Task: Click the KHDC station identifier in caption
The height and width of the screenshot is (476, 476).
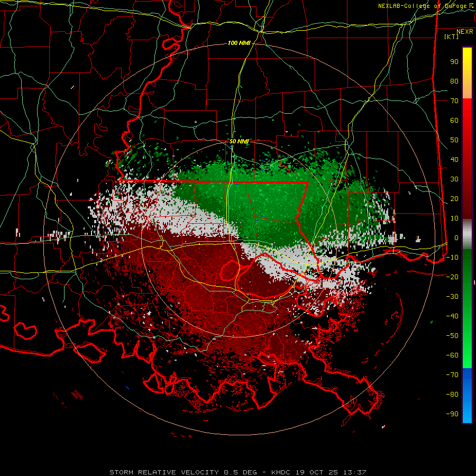Action: point(282,472)
